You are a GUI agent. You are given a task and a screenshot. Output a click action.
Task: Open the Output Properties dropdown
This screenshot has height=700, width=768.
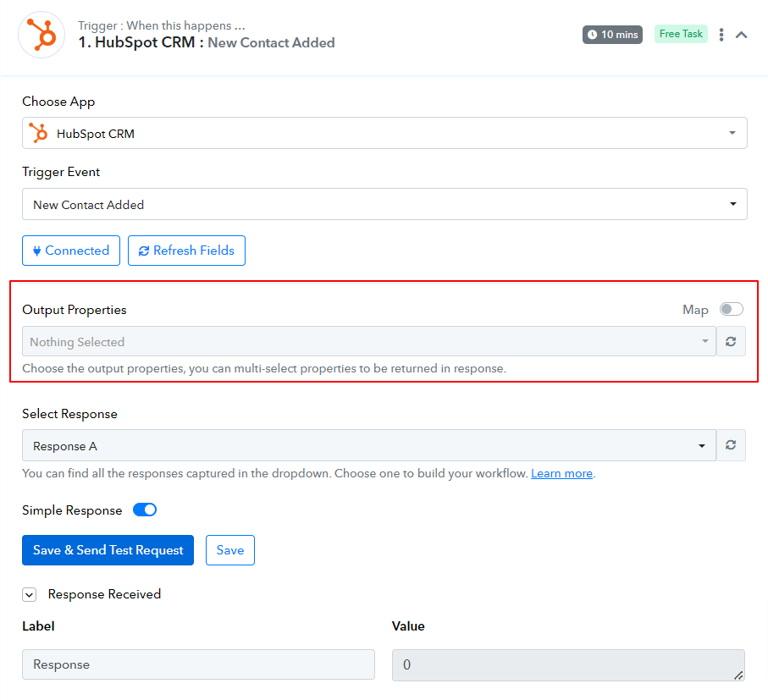[x=369, y=341]
